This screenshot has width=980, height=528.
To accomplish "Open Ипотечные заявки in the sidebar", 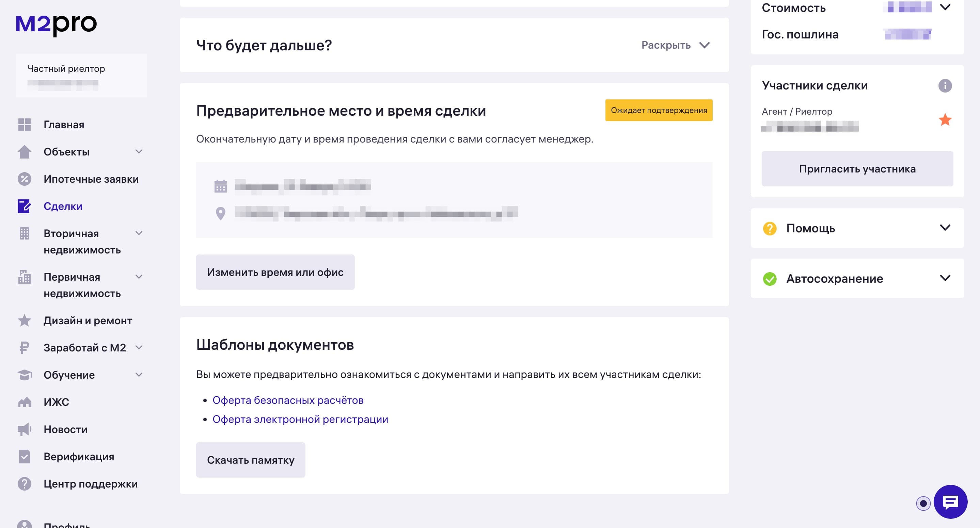I will pyautogui.click(x=91, y=179).
